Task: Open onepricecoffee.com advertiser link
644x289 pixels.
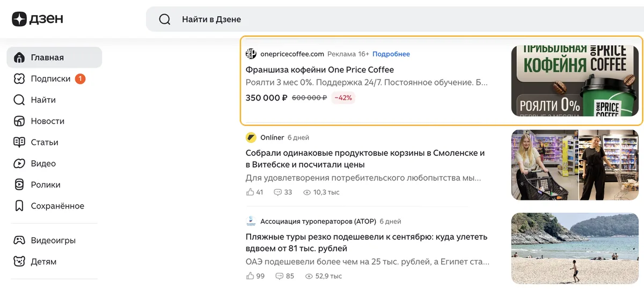Action: pyautogui.click(x=292, y=54)
